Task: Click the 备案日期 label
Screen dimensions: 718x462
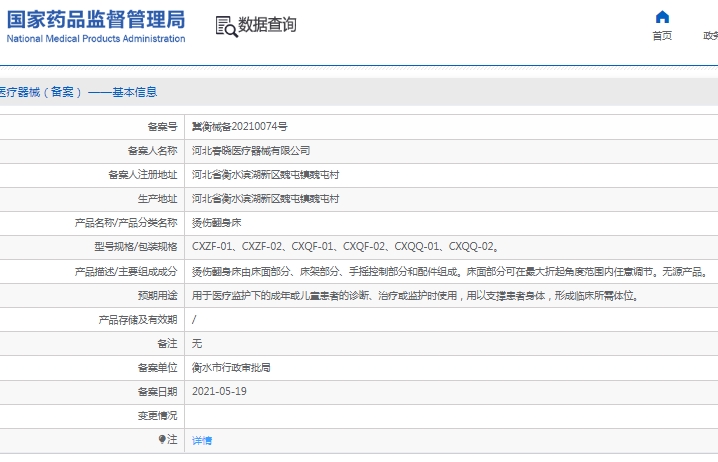Action: (x=158, y=391)
